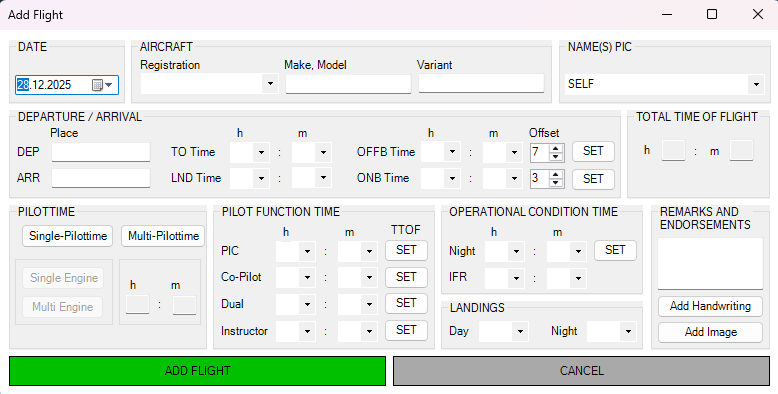Close the Add Flight window
The width and height of the screenshot is (778, 394).
758,14
